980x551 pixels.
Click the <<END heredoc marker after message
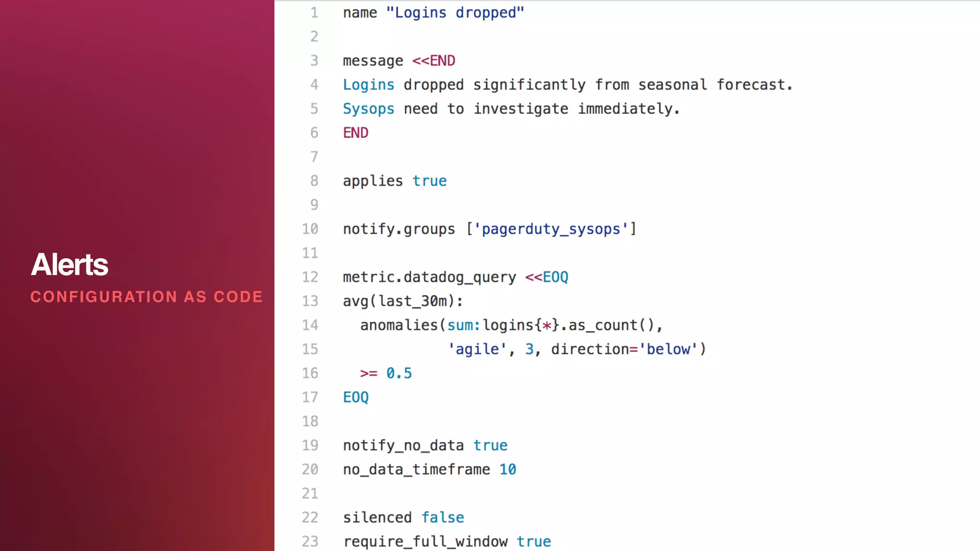[x=434, y=61]
